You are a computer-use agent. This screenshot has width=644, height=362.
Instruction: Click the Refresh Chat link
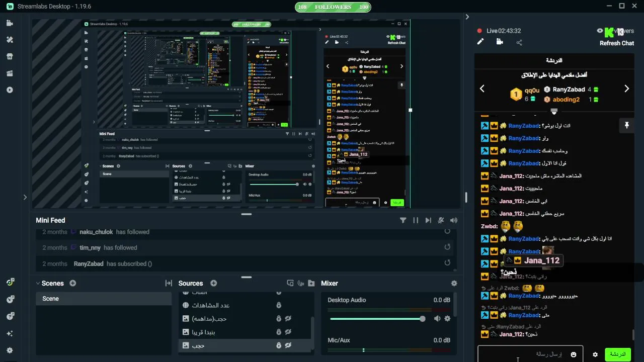point(617,43)
